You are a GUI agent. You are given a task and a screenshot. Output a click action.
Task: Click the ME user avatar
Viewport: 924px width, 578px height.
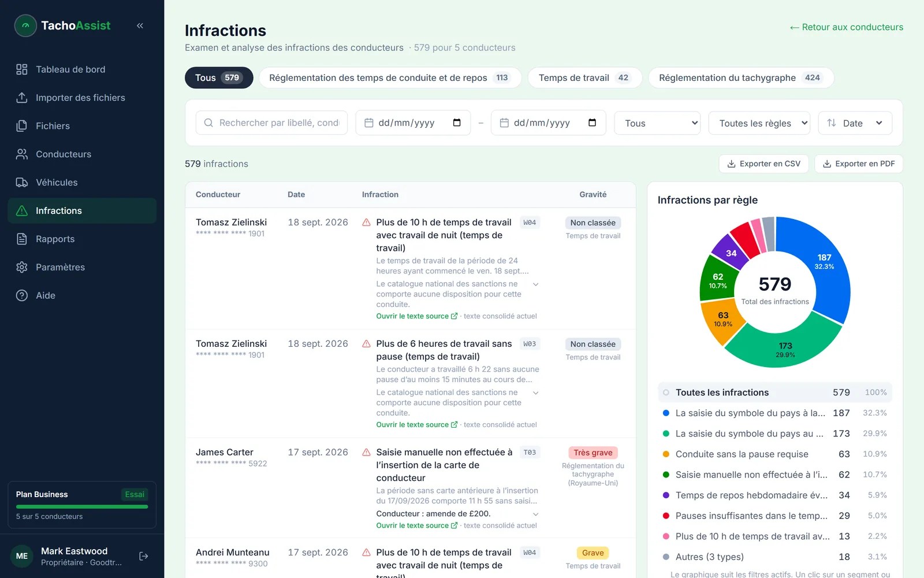pyautogui.click(x=22, y=556)
